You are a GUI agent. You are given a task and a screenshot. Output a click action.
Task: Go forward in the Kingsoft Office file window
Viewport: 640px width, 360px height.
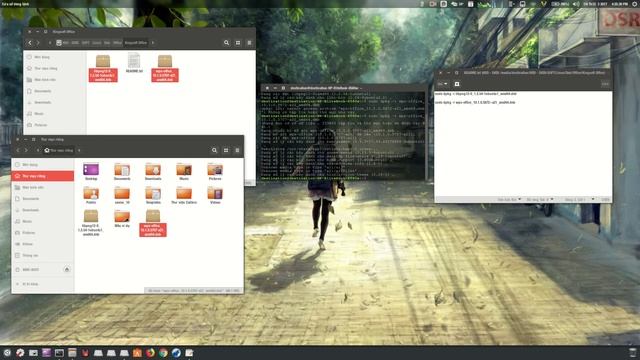(x=38, y=42)
